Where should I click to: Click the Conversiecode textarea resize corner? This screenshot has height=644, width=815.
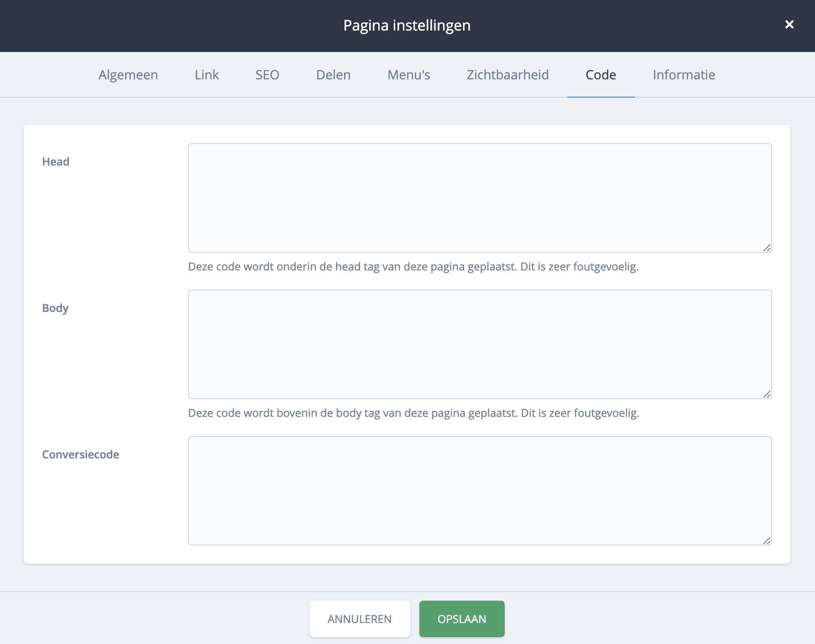[x=767, y=540]
